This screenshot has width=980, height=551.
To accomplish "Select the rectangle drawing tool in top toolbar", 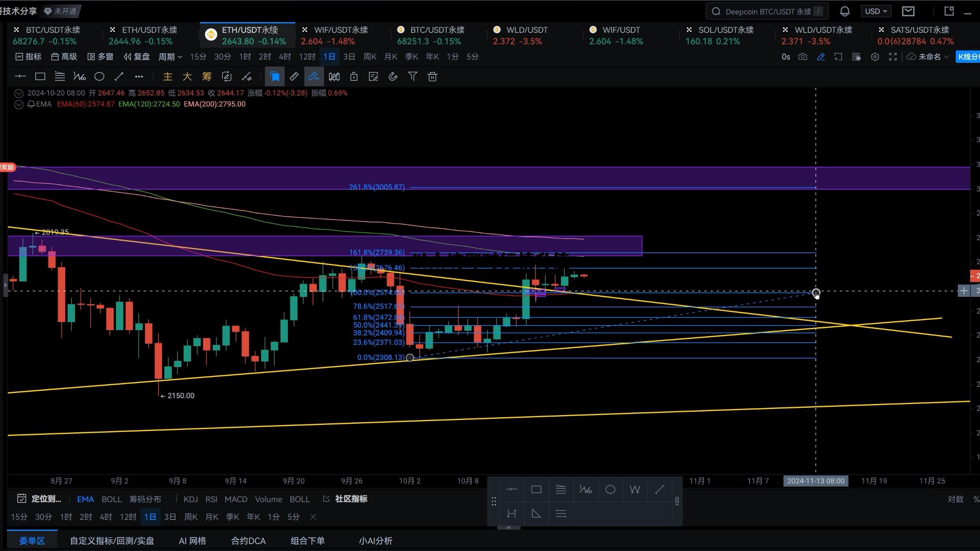I will coord(40,76).
